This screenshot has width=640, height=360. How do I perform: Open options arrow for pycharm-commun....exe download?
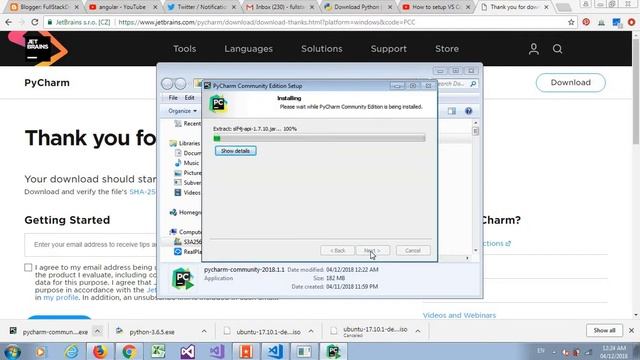click(x=97, y=331)
